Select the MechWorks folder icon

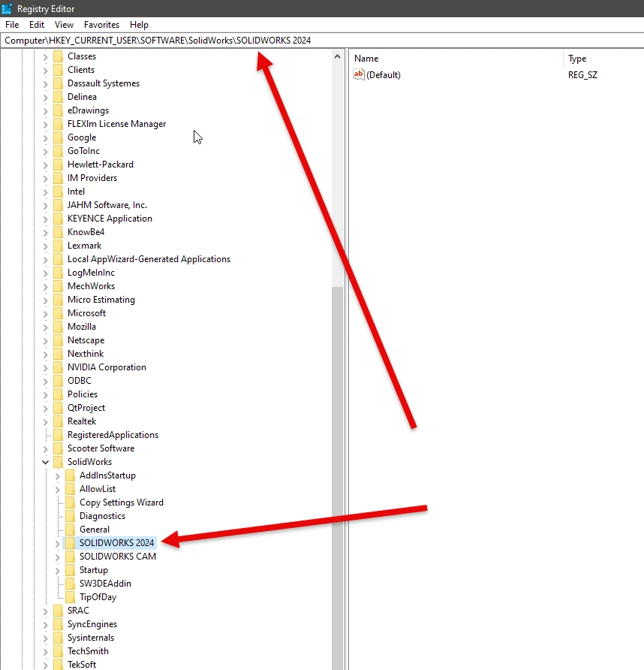58,286
